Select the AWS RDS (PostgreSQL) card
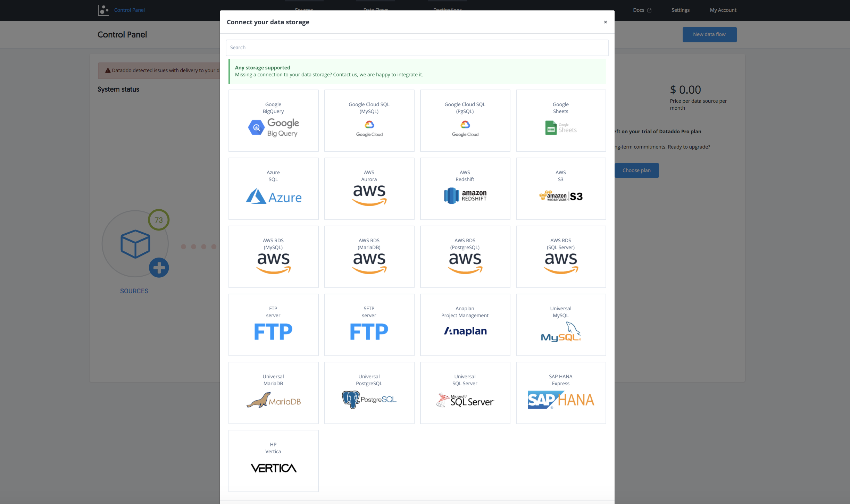The image size is (850, 504). [x=465, y=257]
